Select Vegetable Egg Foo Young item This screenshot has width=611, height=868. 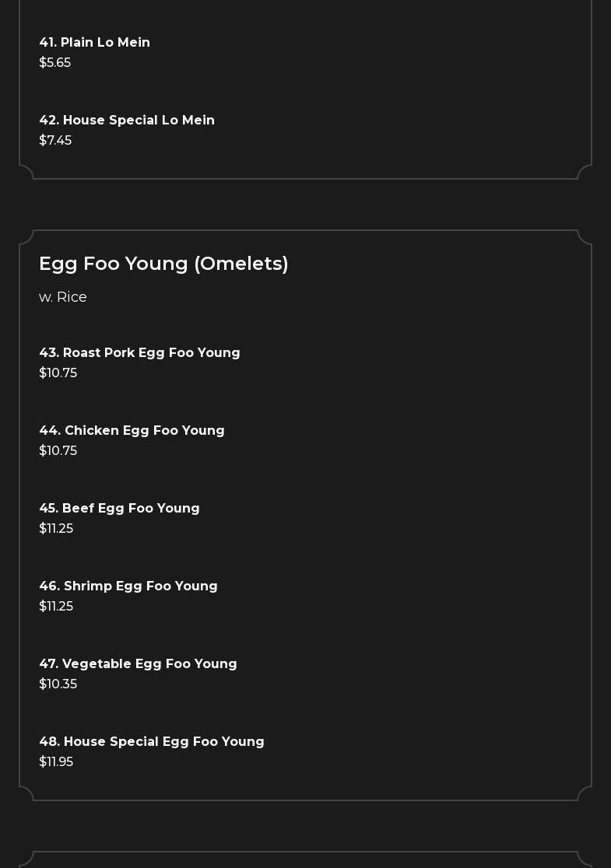pos(138,663)
